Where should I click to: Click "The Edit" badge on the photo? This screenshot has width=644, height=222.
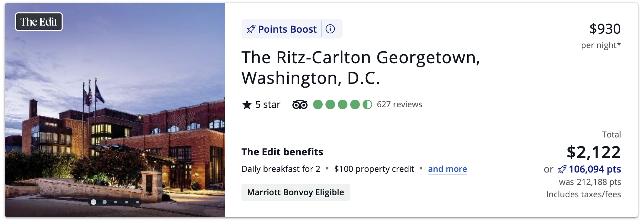pyautogui.click(x=39, y=22)
